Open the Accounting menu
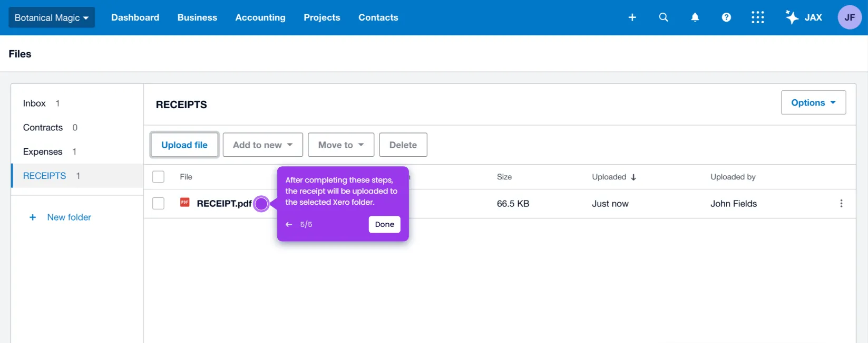 [x=260, y=17]
